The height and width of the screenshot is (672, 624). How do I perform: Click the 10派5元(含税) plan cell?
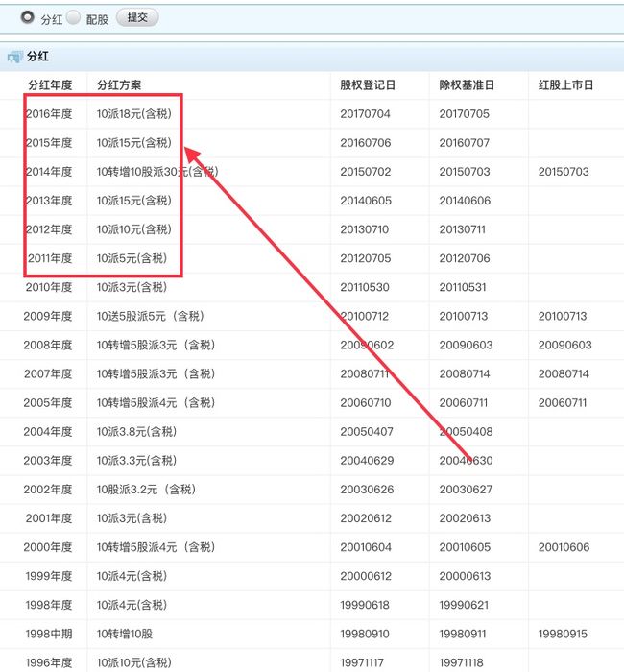tap(132, 258)
